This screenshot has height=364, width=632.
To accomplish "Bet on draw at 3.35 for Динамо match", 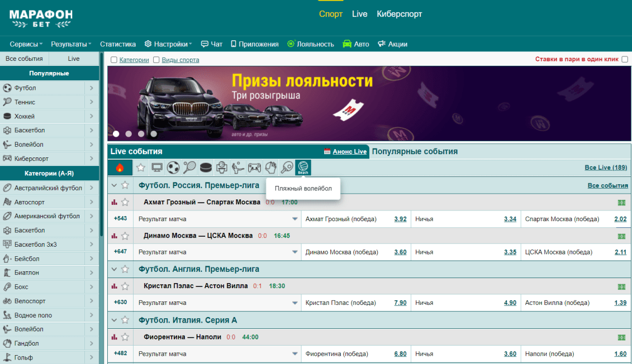I will (x=510, y=252).
